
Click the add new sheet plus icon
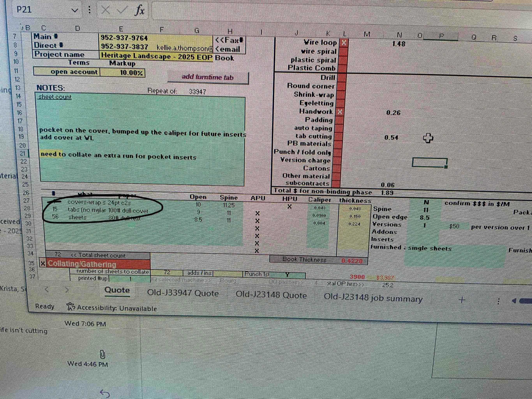coord(462,300)
